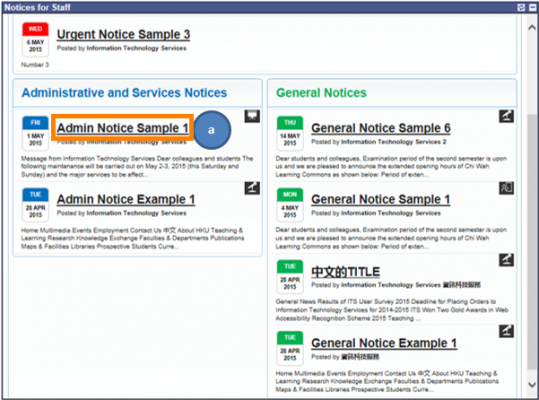Click the General Notices heading
Screen dimensions: 539x400
click(321, 93)
